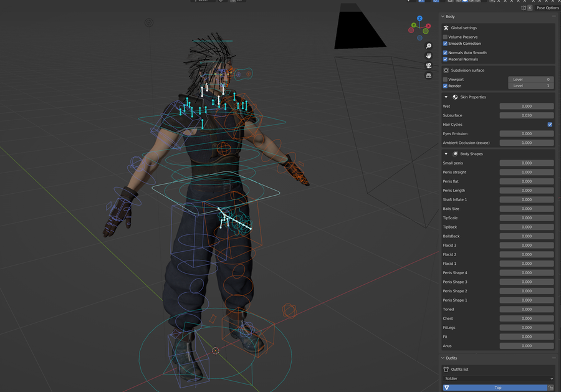The height and width of the screenshot is (392, 561).
Task: Collapse the Skin Properties section
Action: 446,97
